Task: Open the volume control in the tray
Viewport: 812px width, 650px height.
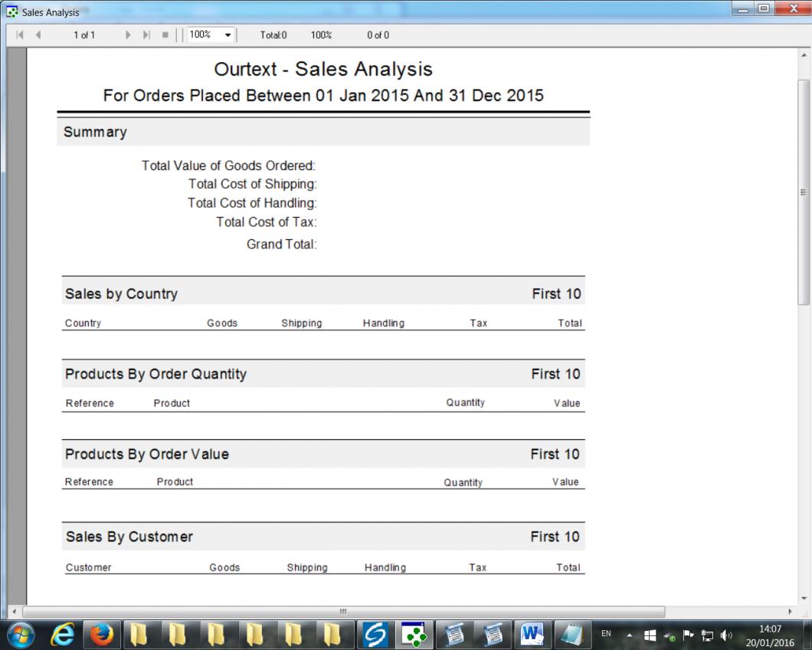Action: coord(726,635)
